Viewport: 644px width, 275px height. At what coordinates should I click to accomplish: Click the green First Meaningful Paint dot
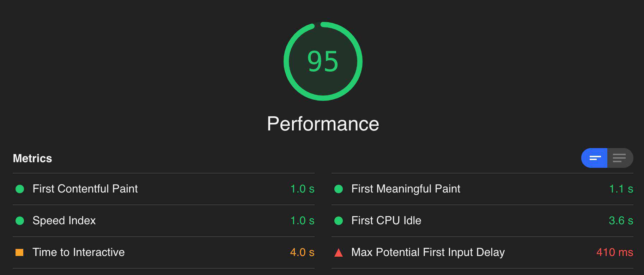(x=339, y=189)
